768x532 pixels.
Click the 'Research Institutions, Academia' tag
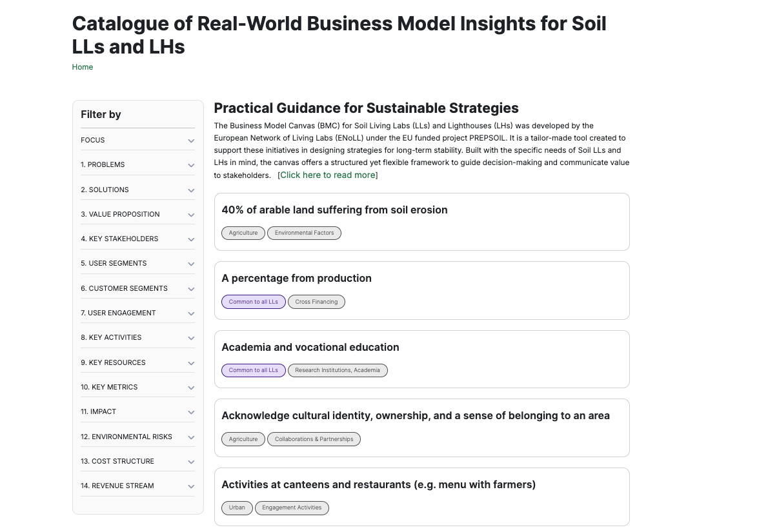(x=338, y=370)
